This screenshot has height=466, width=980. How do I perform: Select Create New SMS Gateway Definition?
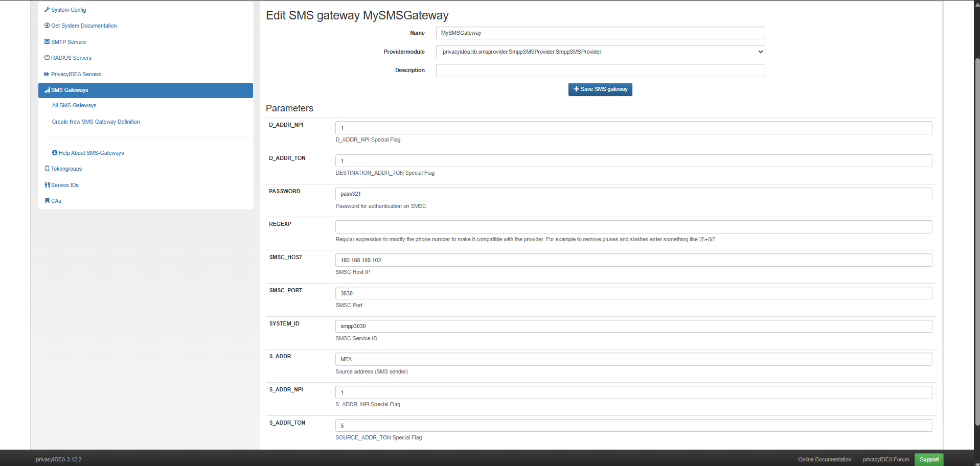(x=96, y=122)
